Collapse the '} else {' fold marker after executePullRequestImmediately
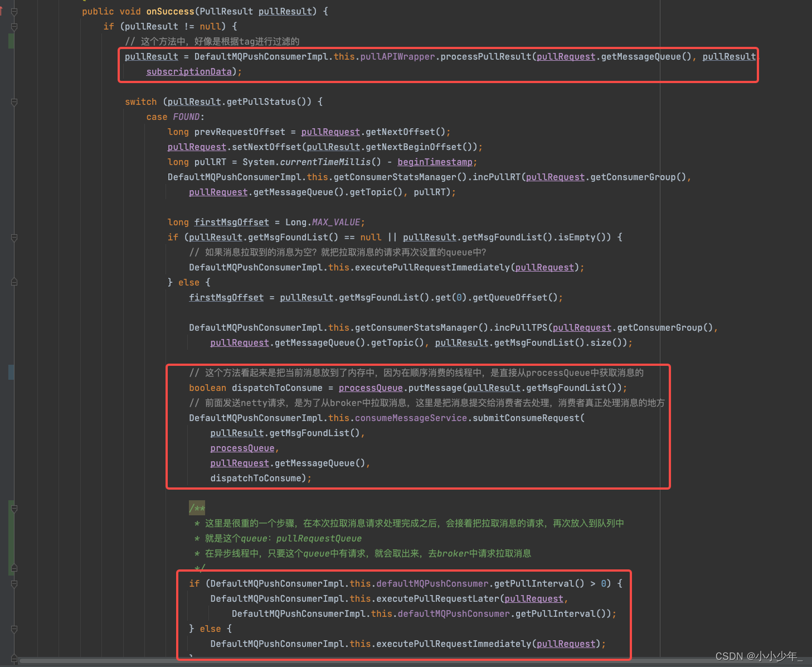This screenshot has height=667, width=812. click(x=14, y=282)
